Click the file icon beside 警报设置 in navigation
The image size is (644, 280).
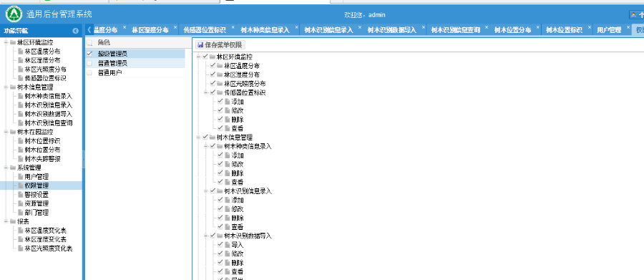pyautogui.click(x=21, y=195)
